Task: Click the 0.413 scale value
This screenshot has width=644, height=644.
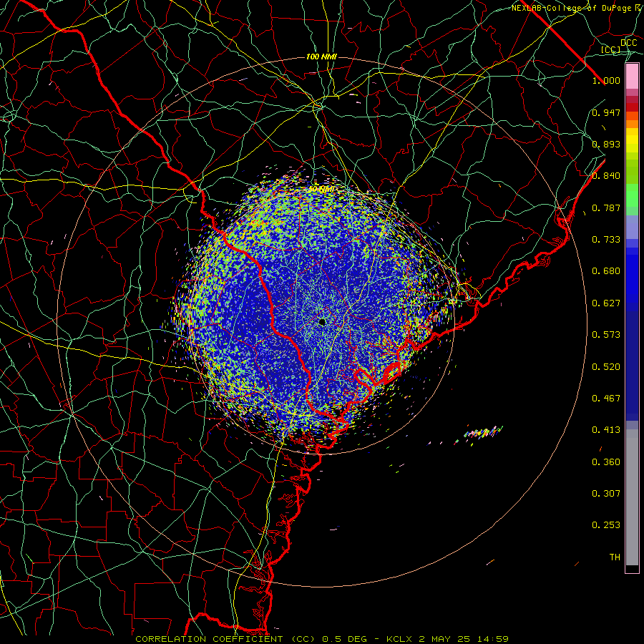Action: [x=606, y=430]
